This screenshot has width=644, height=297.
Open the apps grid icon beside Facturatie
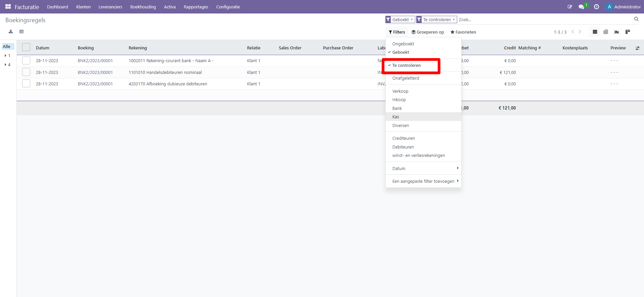point(8,7)
